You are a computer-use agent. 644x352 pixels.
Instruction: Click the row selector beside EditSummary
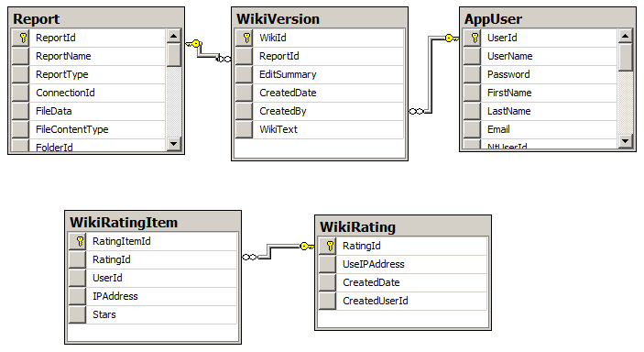click(x=244, y=74)
